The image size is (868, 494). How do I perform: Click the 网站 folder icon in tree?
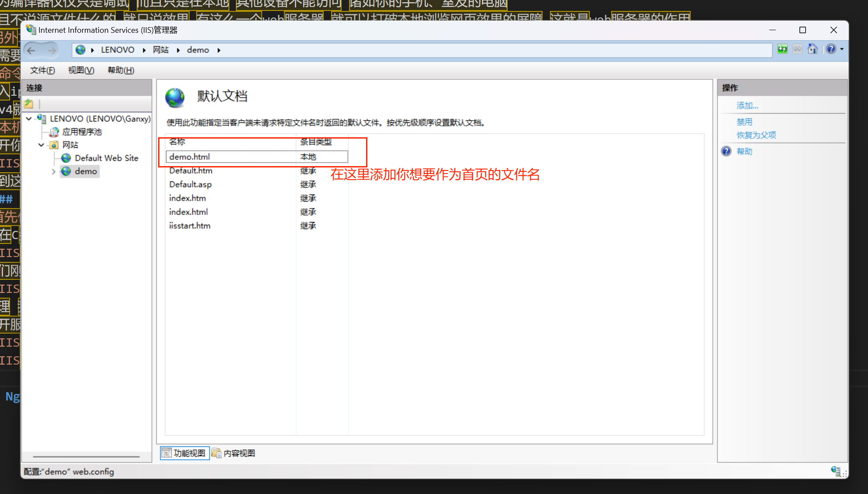(x=54, y=145)
